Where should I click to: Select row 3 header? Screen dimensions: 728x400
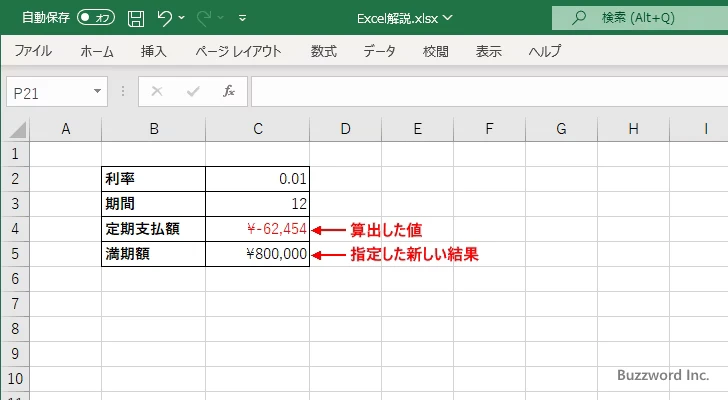tap(15, 204)
